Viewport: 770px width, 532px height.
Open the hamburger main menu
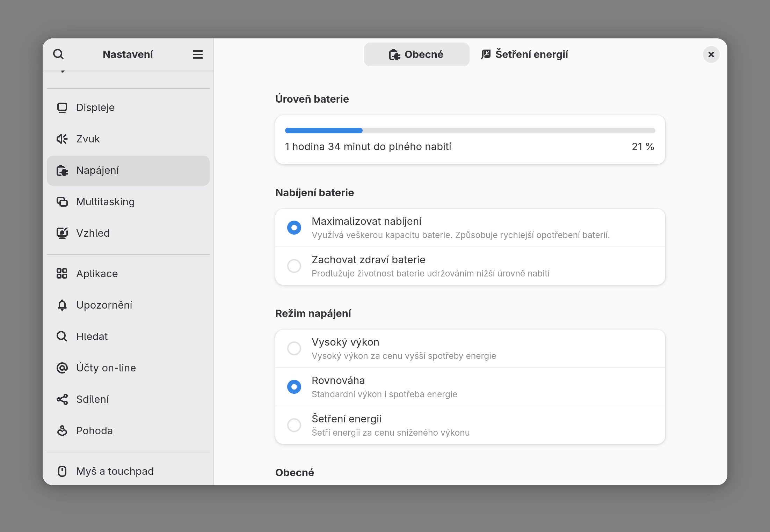coord(197,54)
